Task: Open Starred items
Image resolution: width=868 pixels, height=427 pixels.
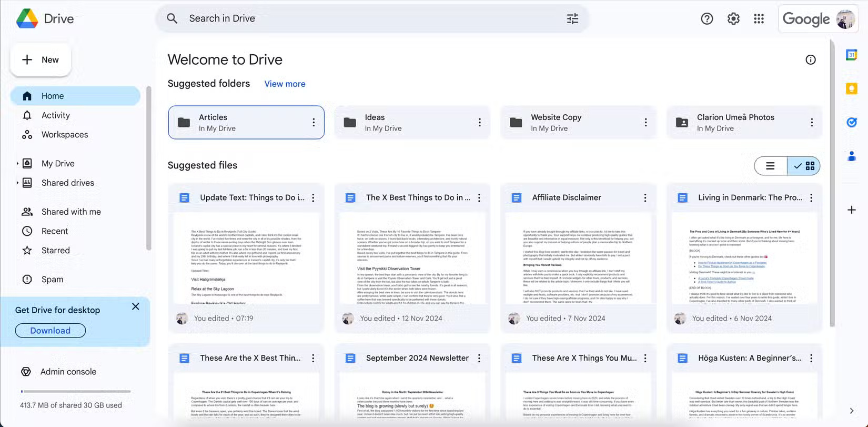Action: 75,251
